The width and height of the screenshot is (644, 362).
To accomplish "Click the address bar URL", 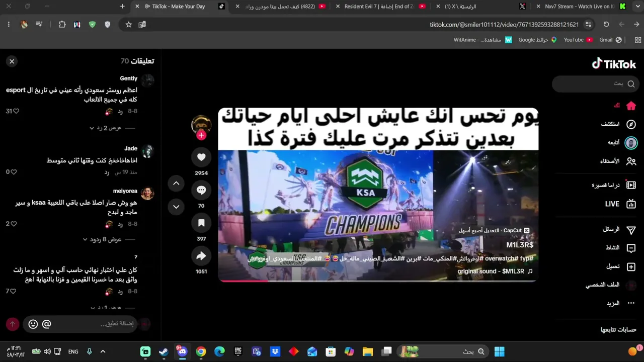I will [504, 25].
